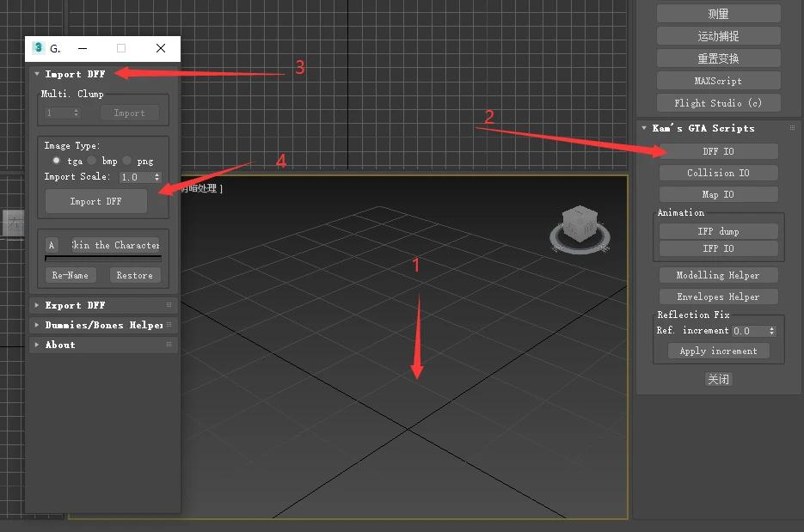This screenshot has height=532, width=804.
Task: Expand the Export DFF rollout
Action: click(37, 305)
